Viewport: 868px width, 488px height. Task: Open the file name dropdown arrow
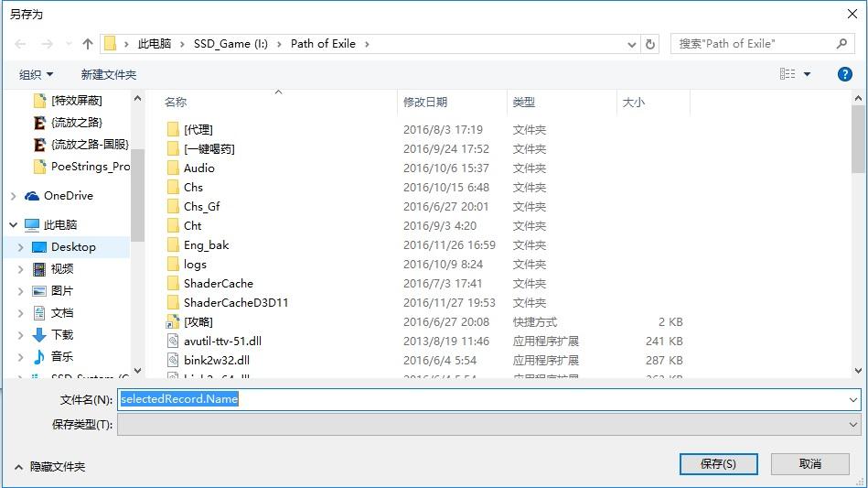[853, 399]
